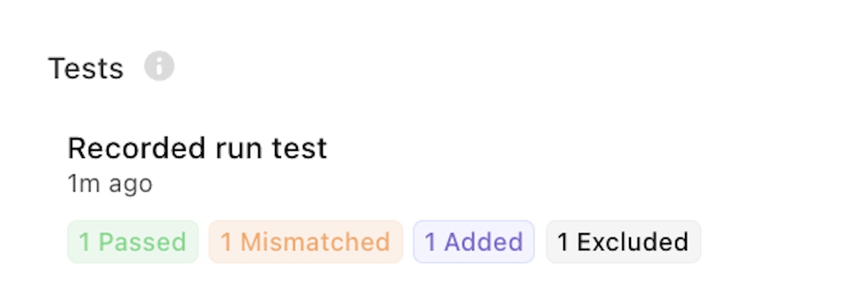Open the Recorded run test entry
The height and width of the screenshot is (297, 868).
pos(198,148)
